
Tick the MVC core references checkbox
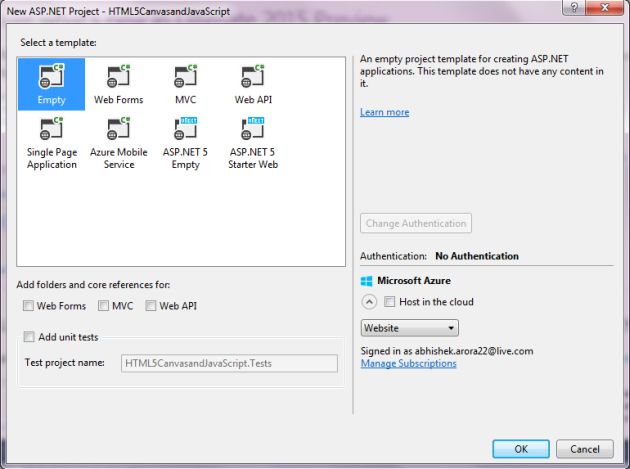point(103,306)
